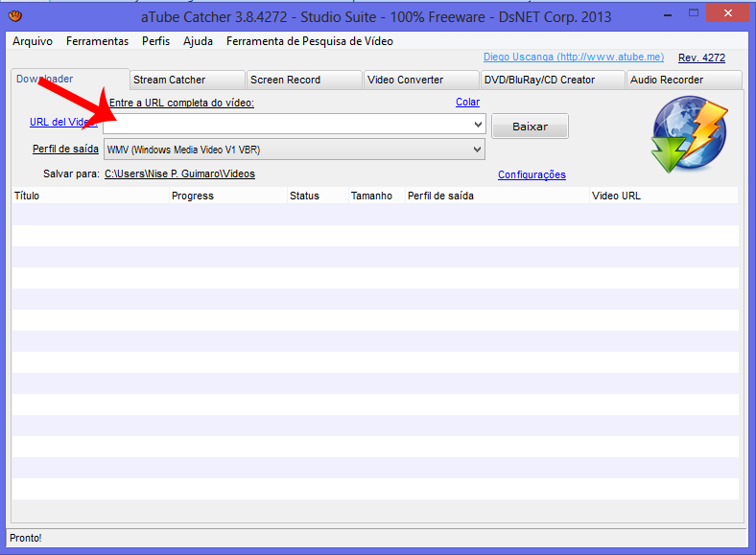Click the Tamanho column header
The image size is (756, 555).
coord(376,196)
